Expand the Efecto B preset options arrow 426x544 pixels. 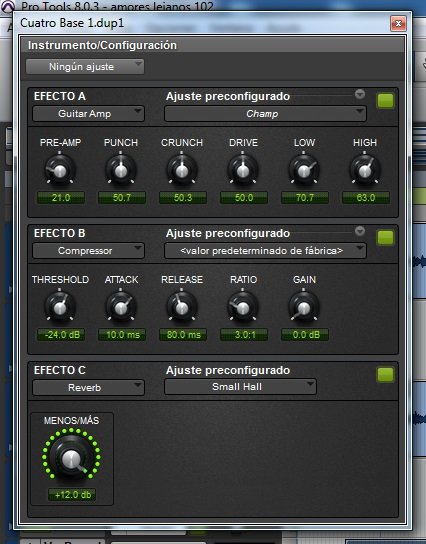[x=360, y=231]
